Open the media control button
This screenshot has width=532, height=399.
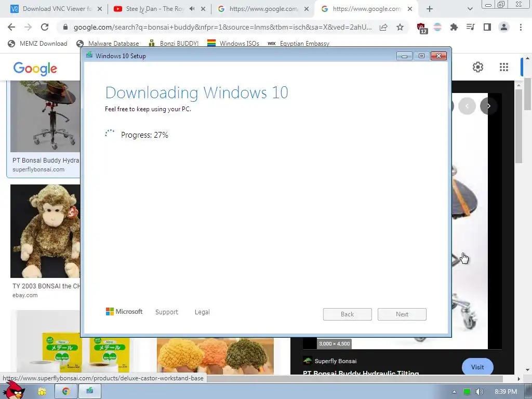coord(471,27)
